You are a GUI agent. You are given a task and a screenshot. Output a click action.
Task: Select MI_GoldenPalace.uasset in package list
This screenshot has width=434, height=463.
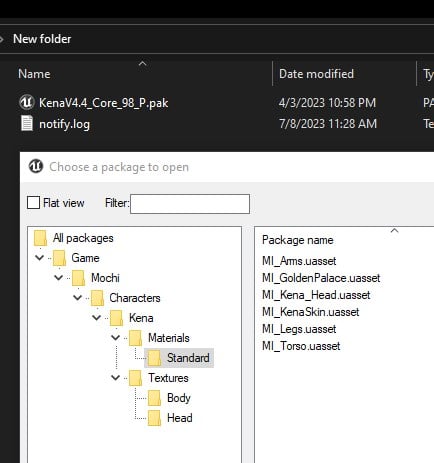(321, 278)
